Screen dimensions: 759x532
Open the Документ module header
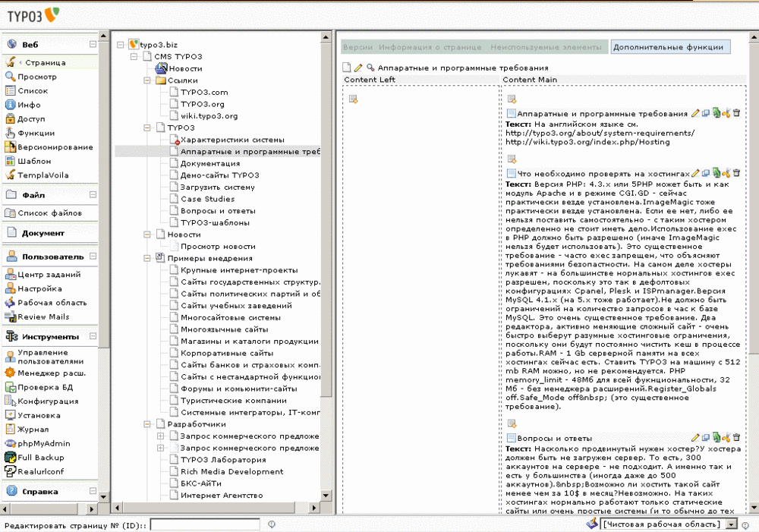[x=43, y=233]
